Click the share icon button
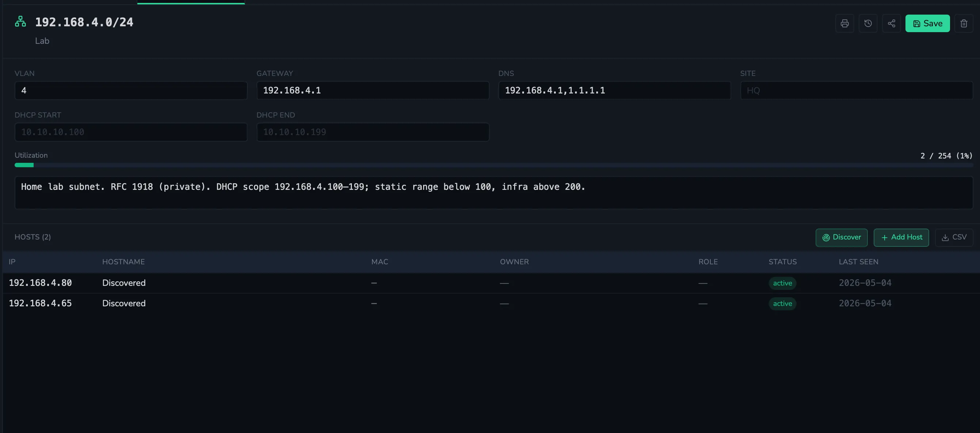Viewport: 980px width, 433px height. tap(891, 24)
